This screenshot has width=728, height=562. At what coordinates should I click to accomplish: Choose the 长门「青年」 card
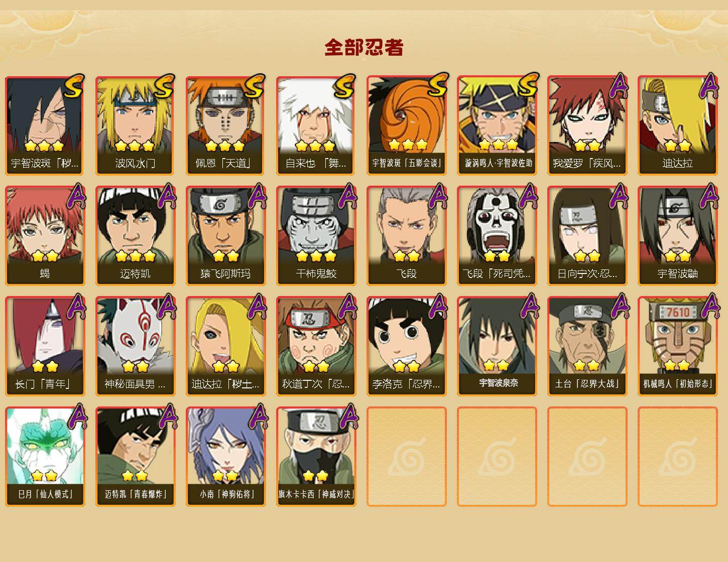click(x=45, y=346)
